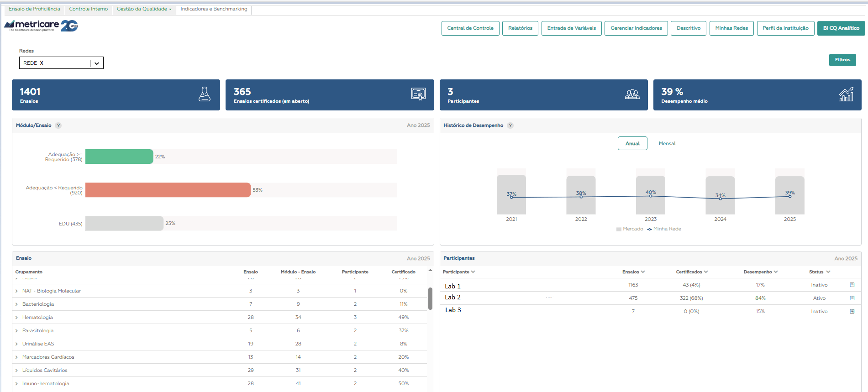
Task: Switch chart view to Anual
Action: [632, 143]
